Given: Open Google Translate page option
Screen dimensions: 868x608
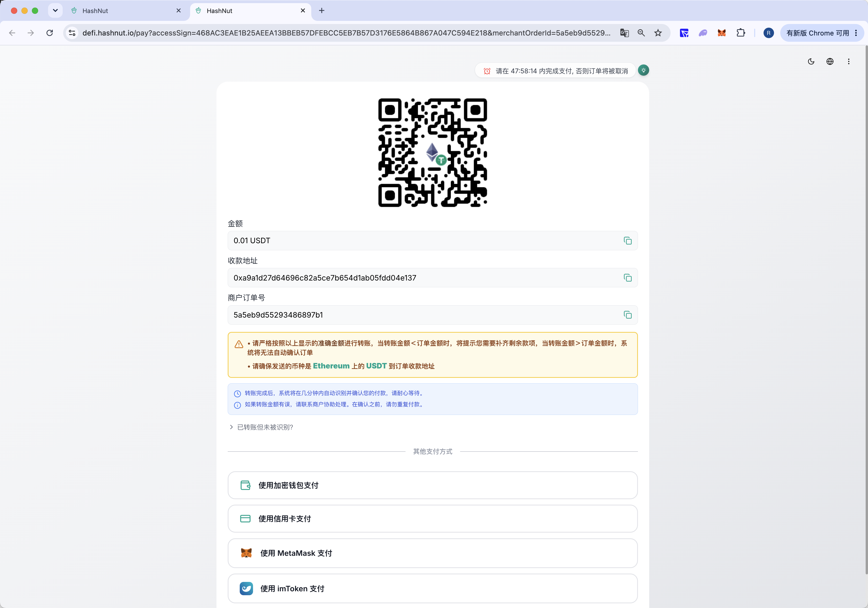Looking at the screenshot, I should coord(625,33).
